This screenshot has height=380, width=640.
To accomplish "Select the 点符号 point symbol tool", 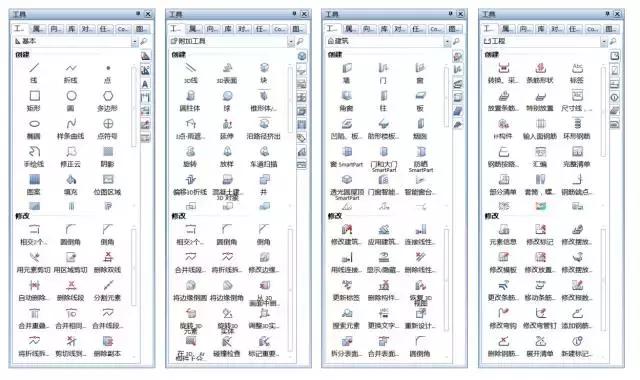I will click(108, 129).
